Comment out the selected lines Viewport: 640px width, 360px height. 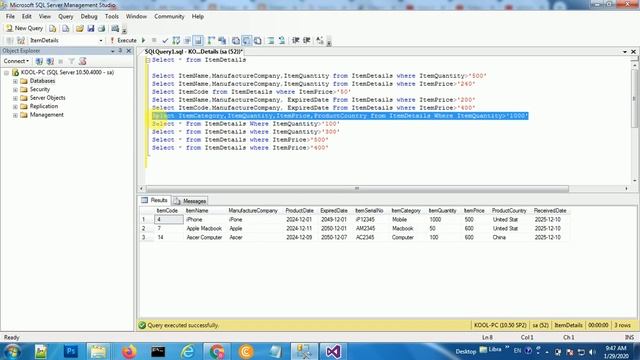tap(271, 40)
